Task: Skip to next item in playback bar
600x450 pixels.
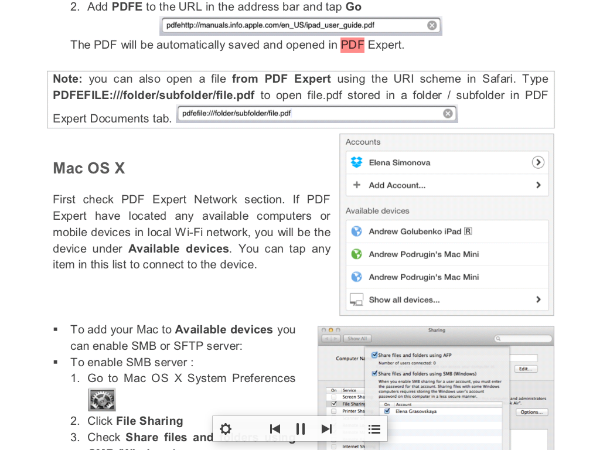Action: 326,429
